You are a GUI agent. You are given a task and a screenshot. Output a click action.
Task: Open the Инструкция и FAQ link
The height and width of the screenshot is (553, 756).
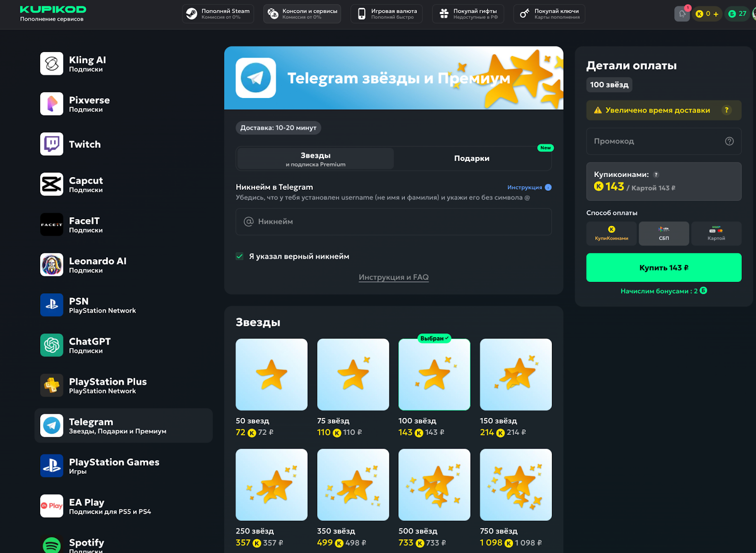tap(393, 277)
